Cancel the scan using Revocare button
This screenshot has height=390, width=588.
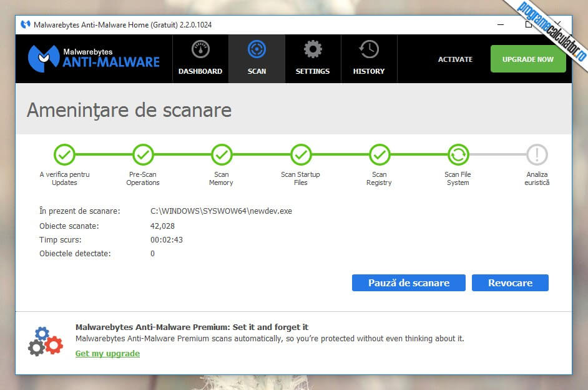[510, 282]
